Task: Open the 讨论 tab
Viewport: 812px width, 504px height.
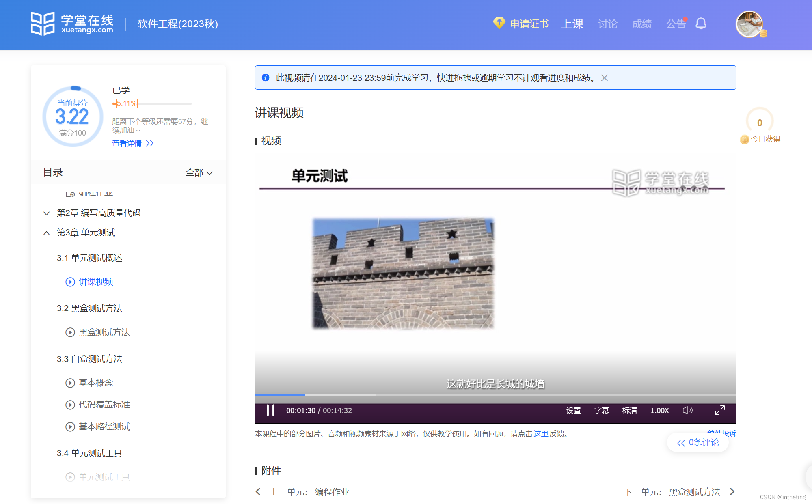Action: click(x=607, y=24)
